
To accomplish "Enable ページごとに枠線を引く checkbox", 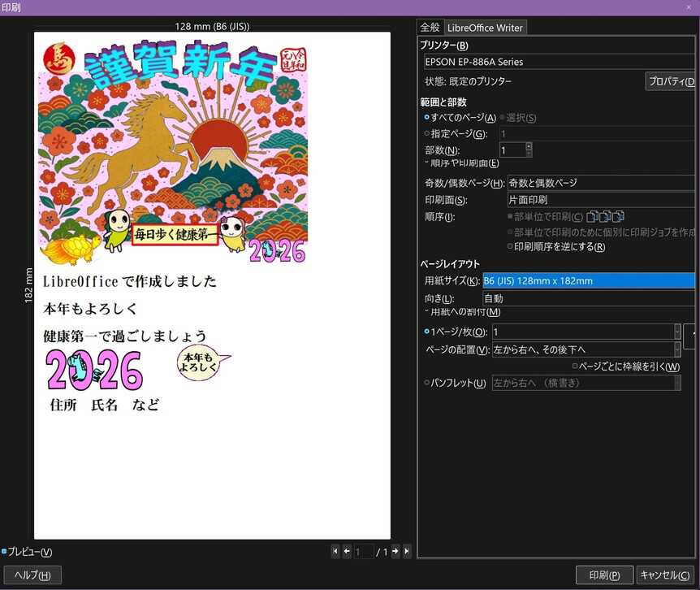I will click(575, 367).
